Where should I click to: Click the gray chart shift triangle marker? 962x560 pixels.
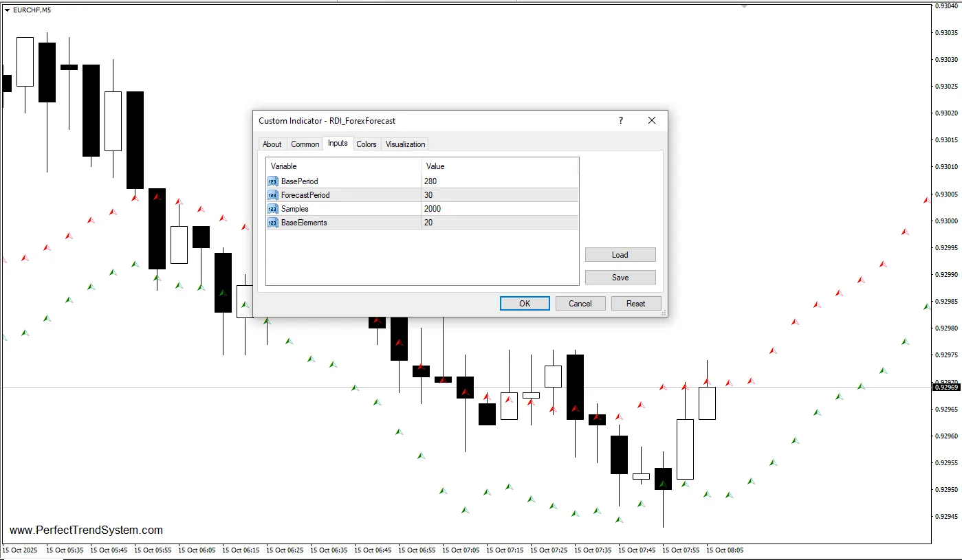point(744,6)
